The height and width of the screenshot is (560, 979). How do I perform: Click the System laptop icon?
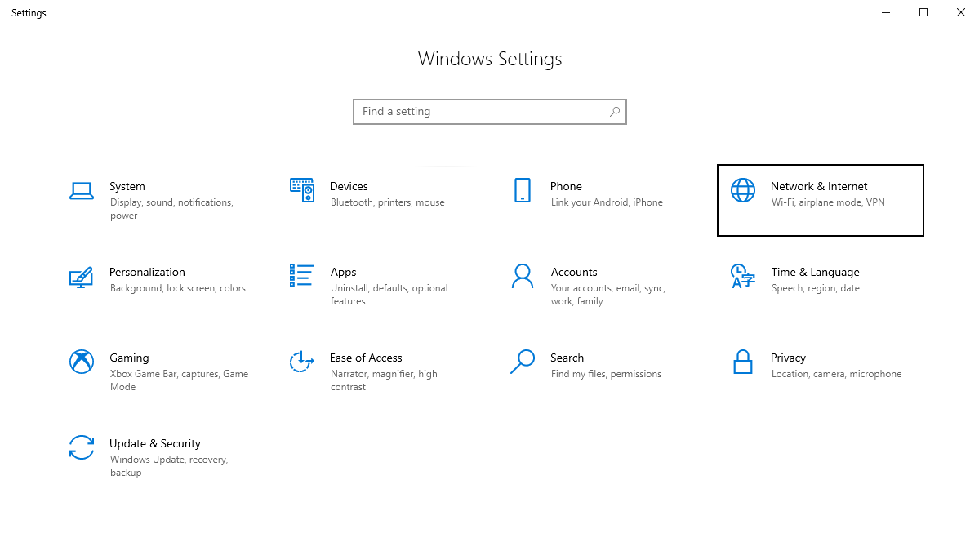82,190
